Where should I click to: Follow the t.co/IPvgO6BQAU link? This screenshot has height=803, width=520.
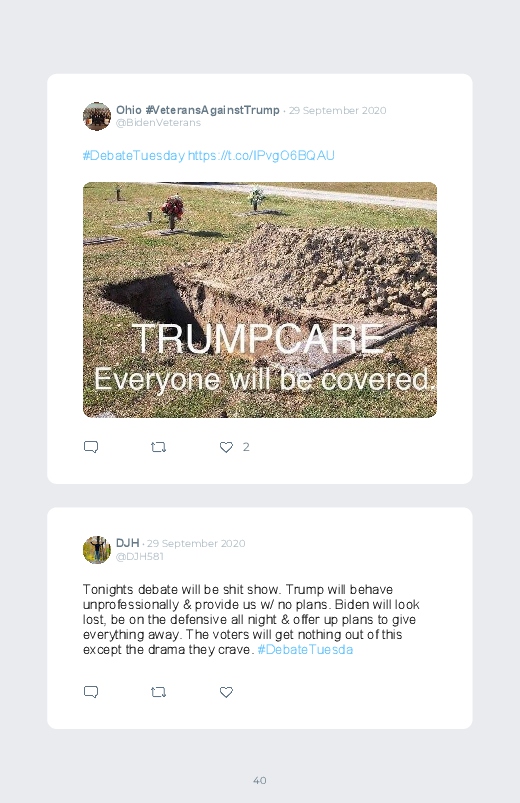tap(261, 156)
